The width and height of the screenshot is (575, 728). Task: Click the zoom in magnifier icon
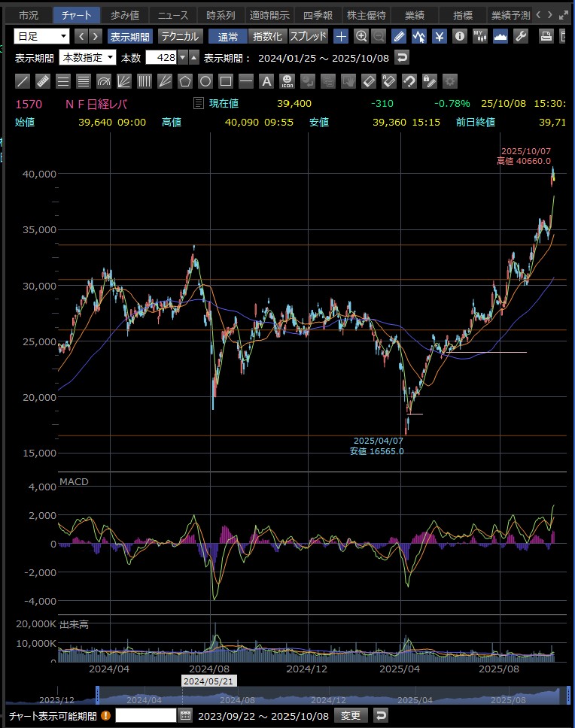point(361,36)
